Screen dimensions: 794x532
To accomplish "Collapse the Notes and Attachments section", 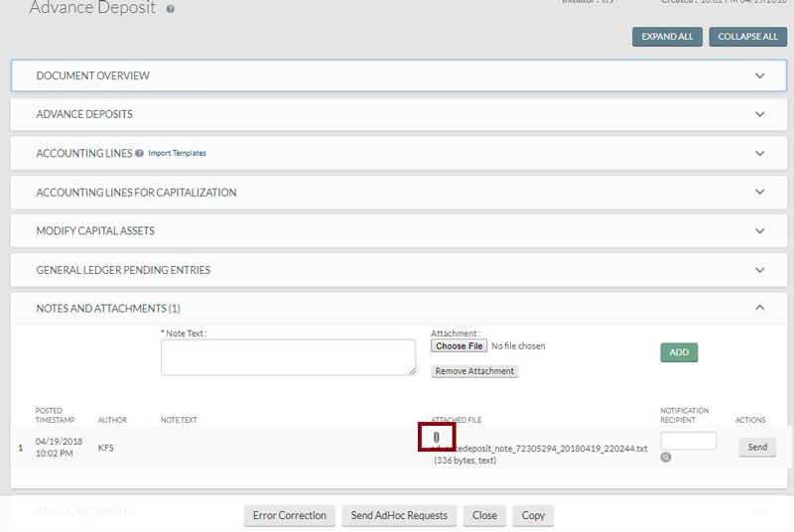I will click(x=760, y=309).
